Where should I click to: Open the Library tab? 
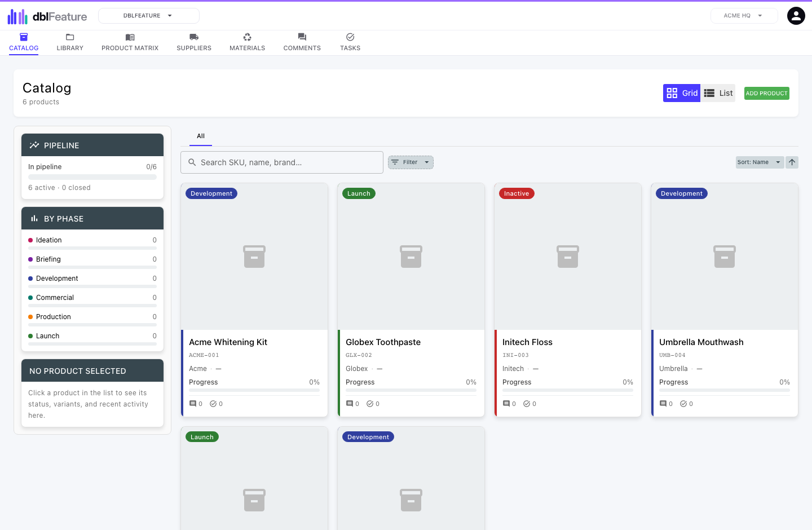click(70, 42)
